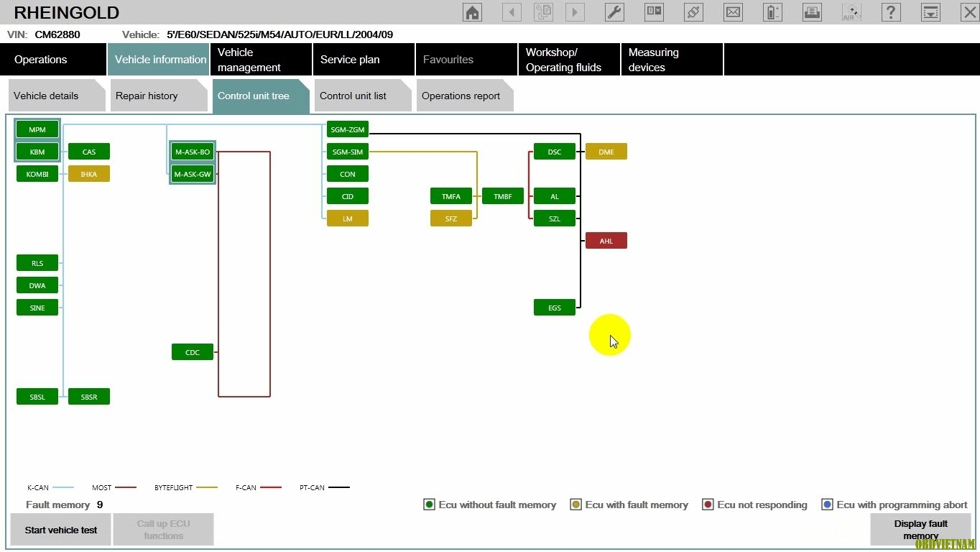Viewport: 980px width, 552px height.
Task: Open the Favourites menu
Action: click(466, 60)
